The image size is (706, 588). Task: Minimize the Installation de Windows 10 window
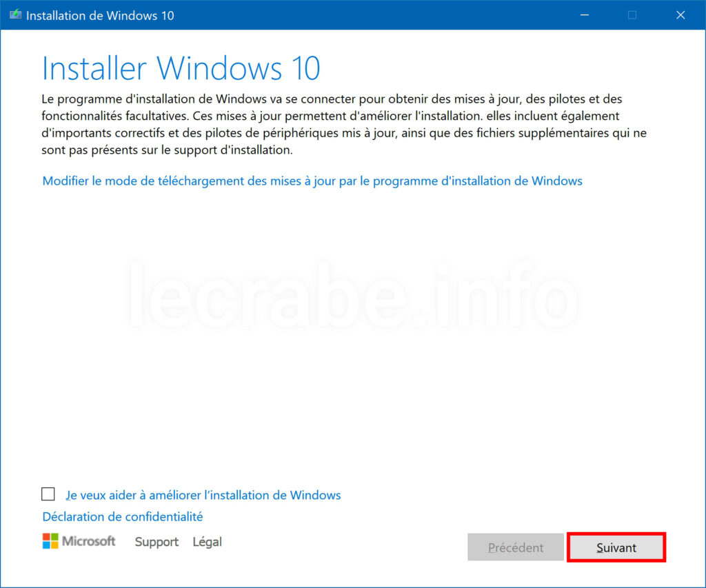coord(585,15)
